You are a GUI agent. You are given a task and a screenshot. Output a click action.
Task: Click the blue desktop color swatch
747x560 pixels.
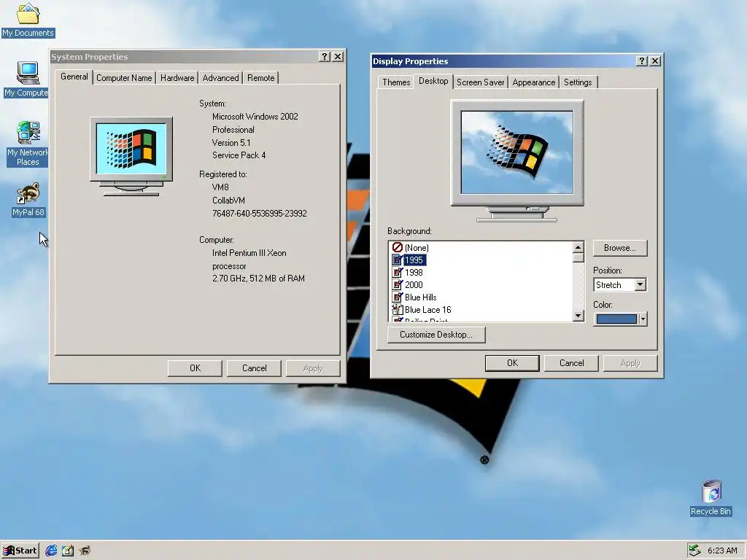point(616,319)
